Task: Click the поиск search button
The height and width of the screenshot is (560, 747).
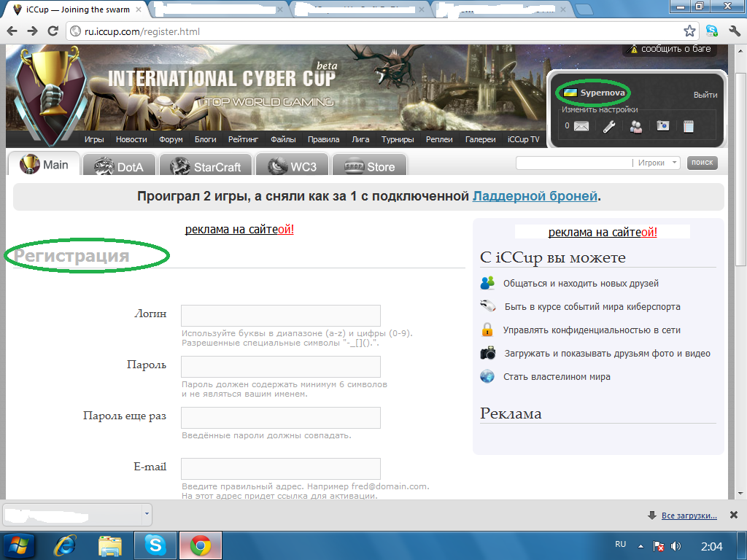Action: tap(702, 163)
